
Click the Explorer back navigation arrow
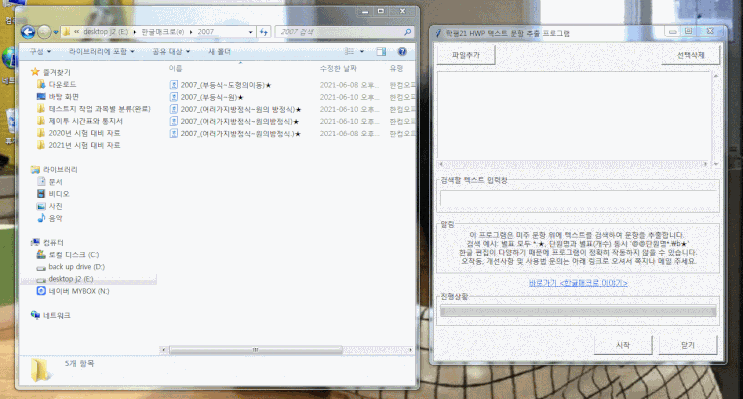(28, 32)
